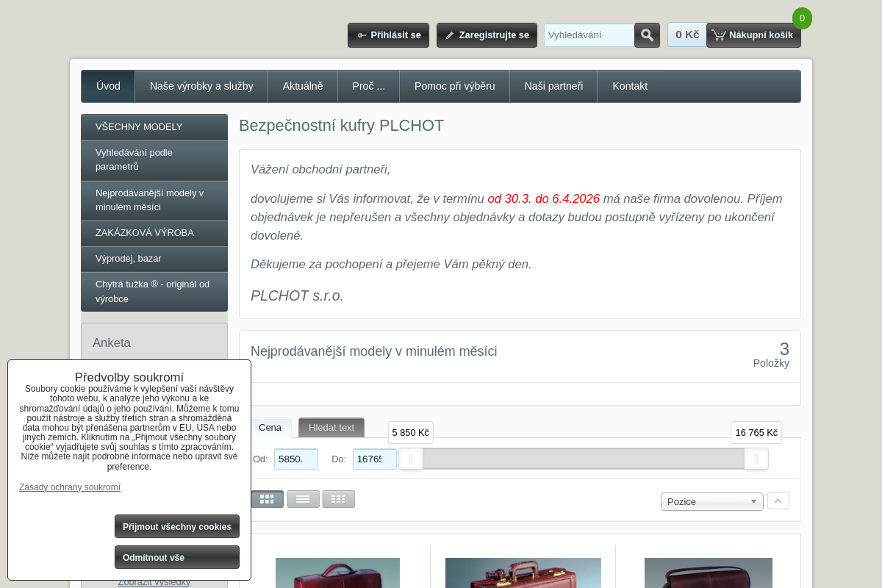This screenshot has width=882, height=588.
Task: Open Nákupní košík shopping cart
Action: click(753, 35)
